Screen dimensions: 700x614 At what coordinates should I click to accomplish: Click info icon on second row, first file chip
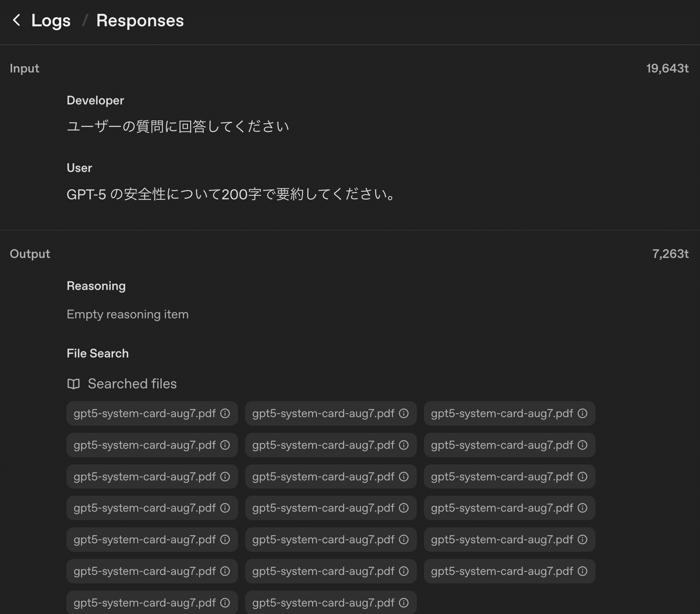tap(225, 445)
